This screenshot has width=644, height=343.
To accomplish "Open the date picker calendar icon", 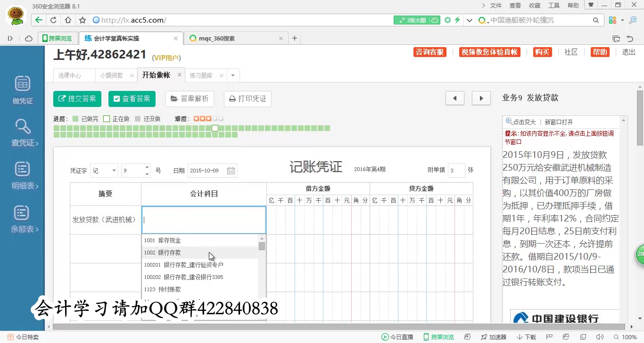I will tap(231, 171).
